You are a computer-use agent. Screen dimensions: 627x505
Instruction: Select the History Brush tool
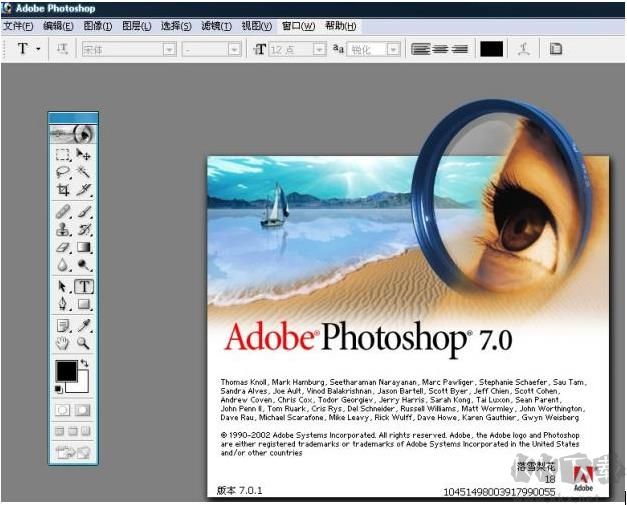pyautogui.click(x=83, y=230)
